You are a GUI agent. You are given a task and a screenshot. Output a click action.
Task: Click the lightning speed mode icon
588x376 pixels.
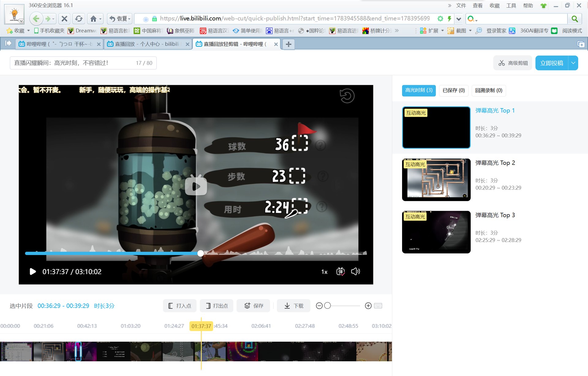point(449,19)
